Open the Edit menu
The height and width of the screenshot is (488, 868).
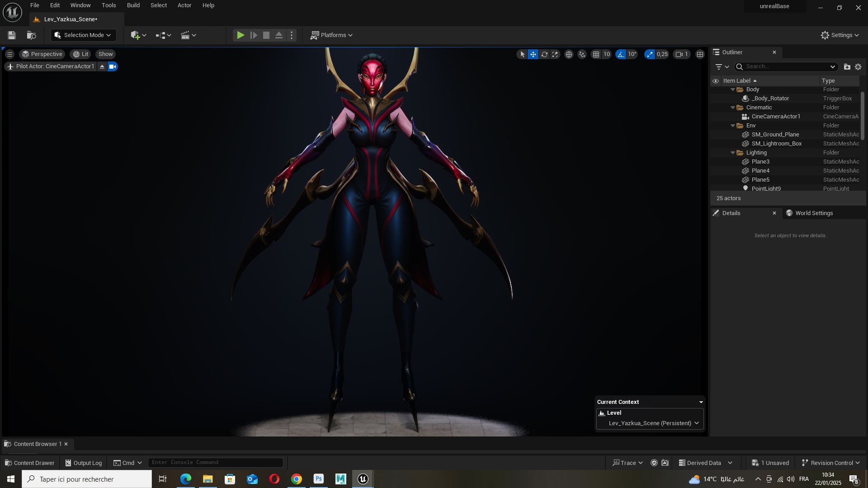tap(55, 5)
